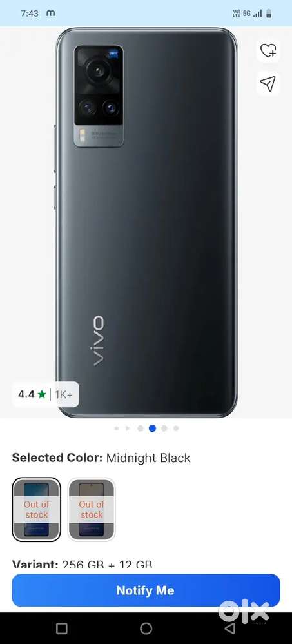The width and height of the screenshot is (292, 644).
Task: Open the 4.4 rating badge
Action: 46,394
